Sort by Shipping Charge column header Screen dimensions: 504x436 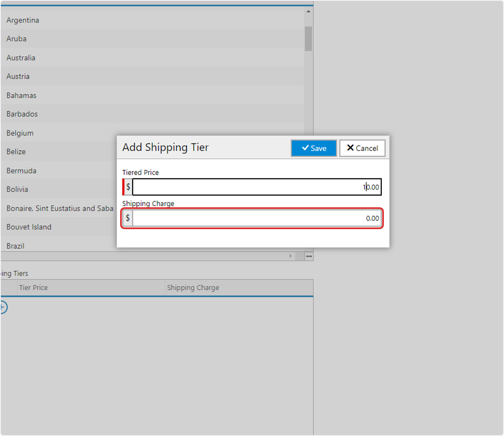click(x=239, y=288)
